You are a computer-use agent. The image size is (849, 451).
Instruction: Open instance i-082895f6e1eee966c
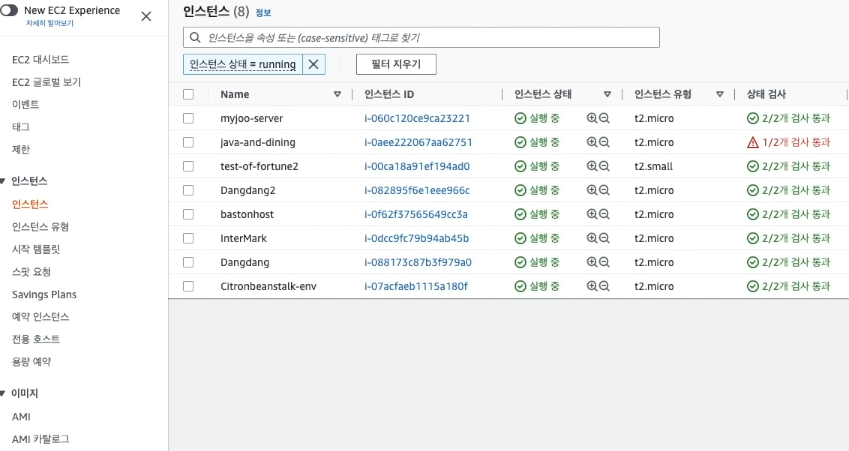417,190
